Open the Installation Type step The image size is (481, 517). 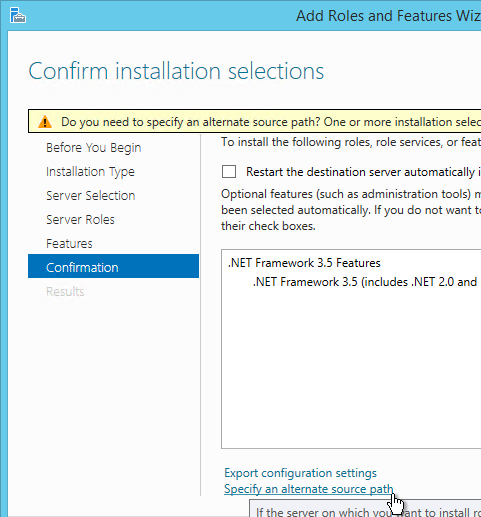(90, 172)
